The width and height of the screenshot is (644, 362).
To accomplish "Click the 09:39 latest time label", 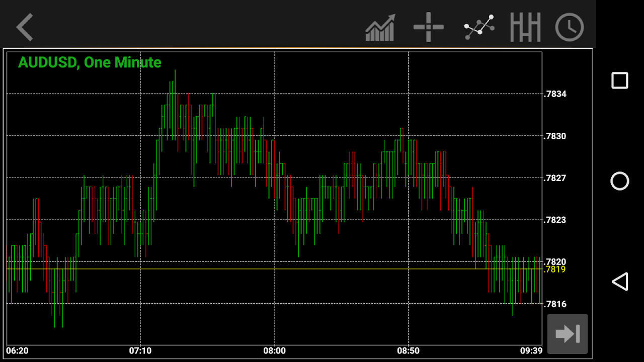I will (531, 351).
